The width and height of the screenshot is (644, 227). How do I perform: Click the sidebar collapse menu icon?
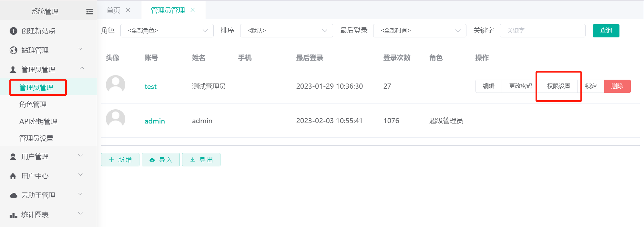(89, 12)
